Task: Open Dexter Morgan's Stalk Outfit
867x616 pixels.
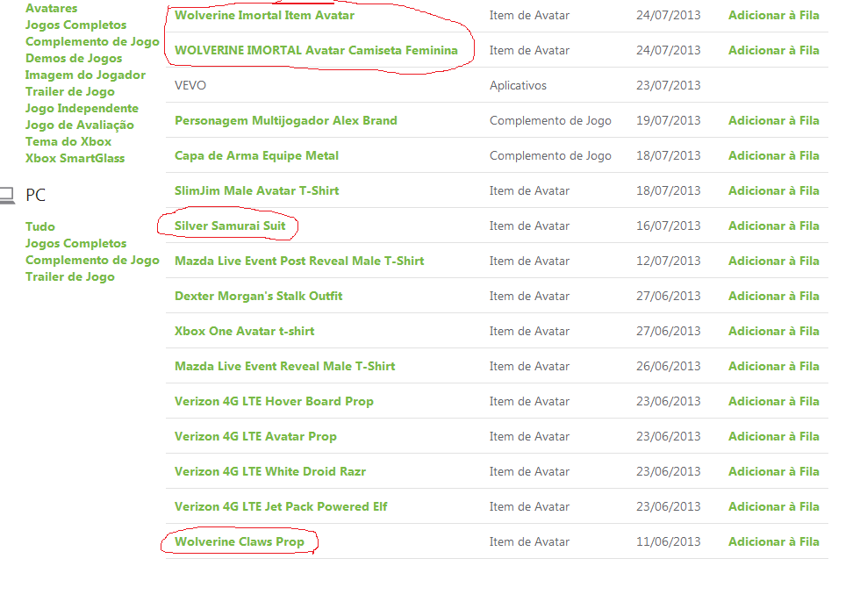Action: pyautogui.click(x=258, y=296)
